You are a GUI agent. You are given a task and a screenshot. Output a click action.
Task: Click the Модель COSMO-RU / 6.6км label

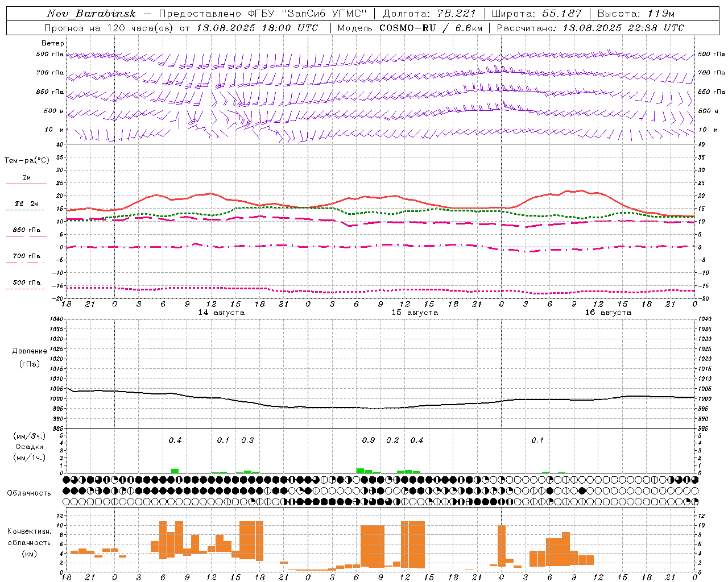(x=409, y=28)
